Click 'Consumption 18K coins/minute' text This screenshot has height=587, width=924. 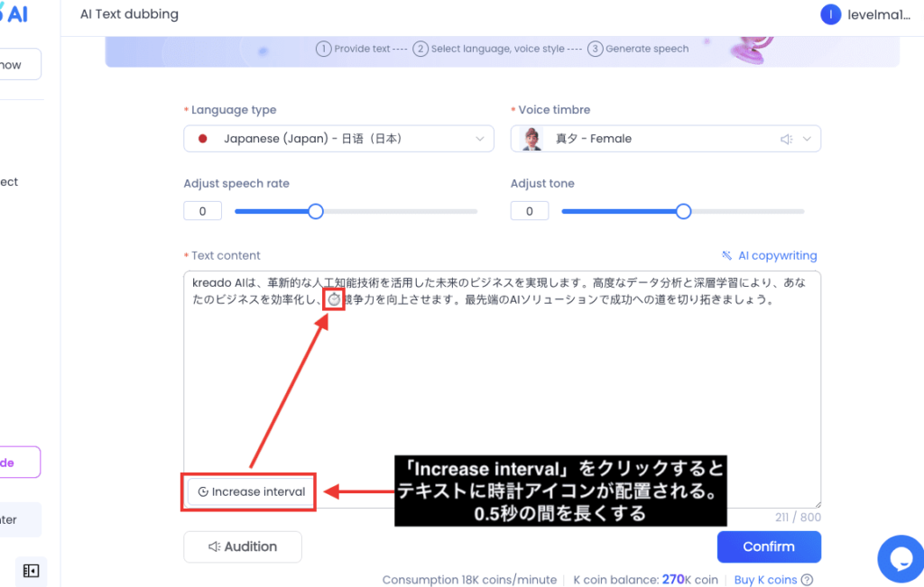pos(469,580)
